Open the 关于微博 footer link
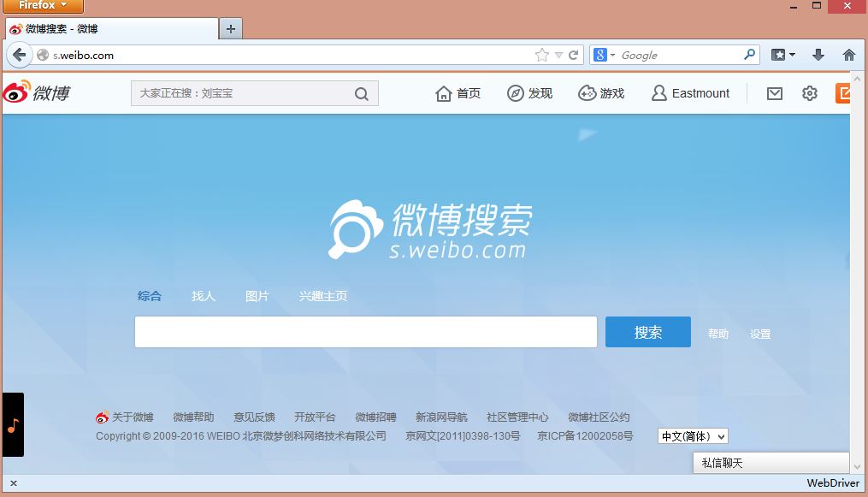The image size is (868, 497). click(x=133, y=417)
